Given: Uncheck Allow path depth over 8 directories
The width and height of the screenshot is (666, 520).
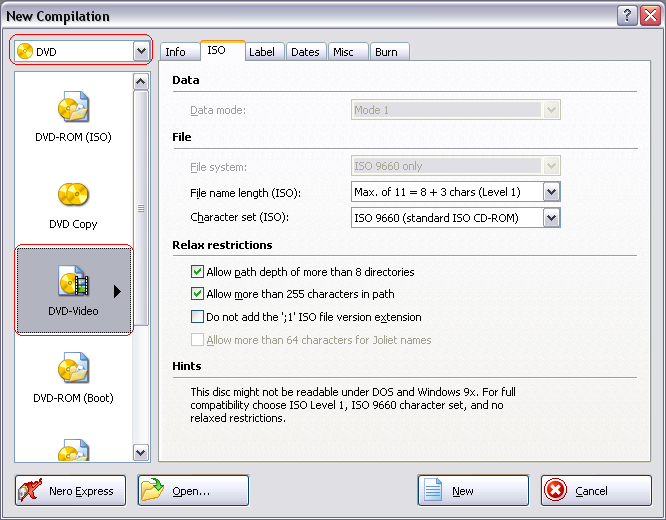Looking at the screenshot, I should coord(197,272).
